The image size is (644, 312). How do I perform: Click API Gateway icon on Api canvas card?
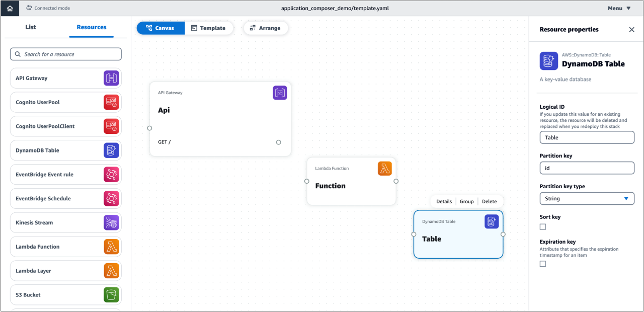pos(280,93)
